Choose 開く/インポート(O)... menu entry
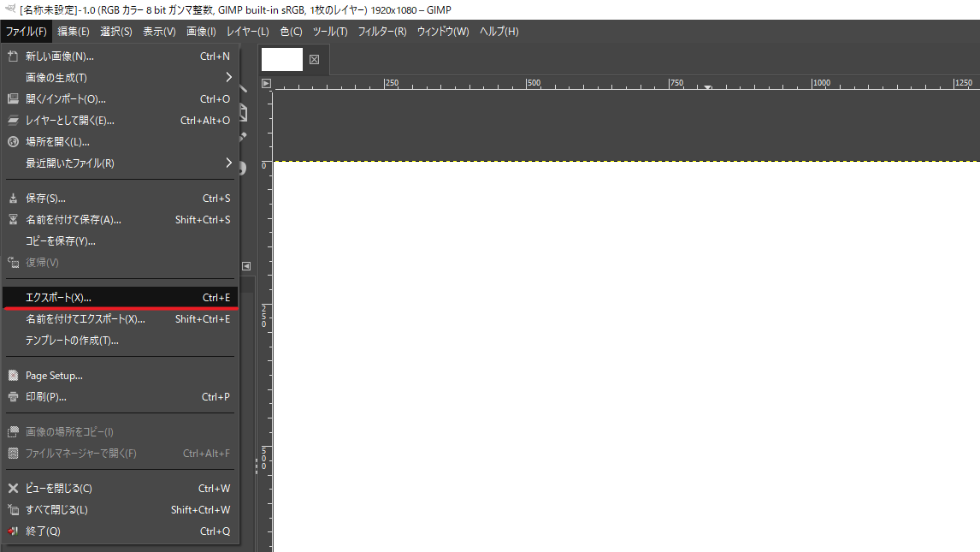 click(x=120, y=98)
